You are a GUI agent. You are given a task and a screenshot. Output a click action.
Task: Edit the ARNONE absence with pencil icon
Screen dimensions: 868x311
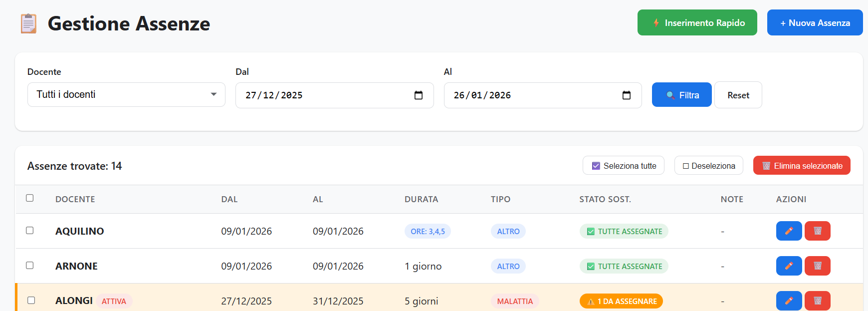click(789, 266)
